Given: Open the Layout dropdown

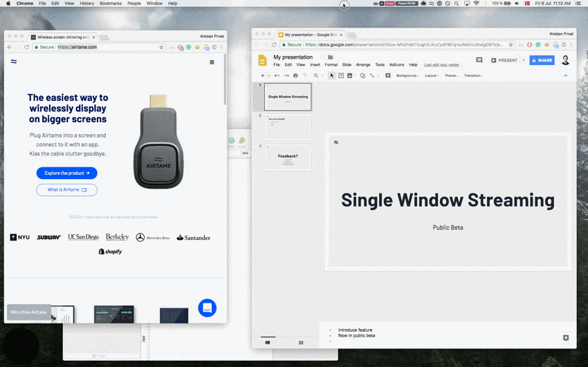Looking at the screenshot, I should pyautogui.click(x=432, y=75).
